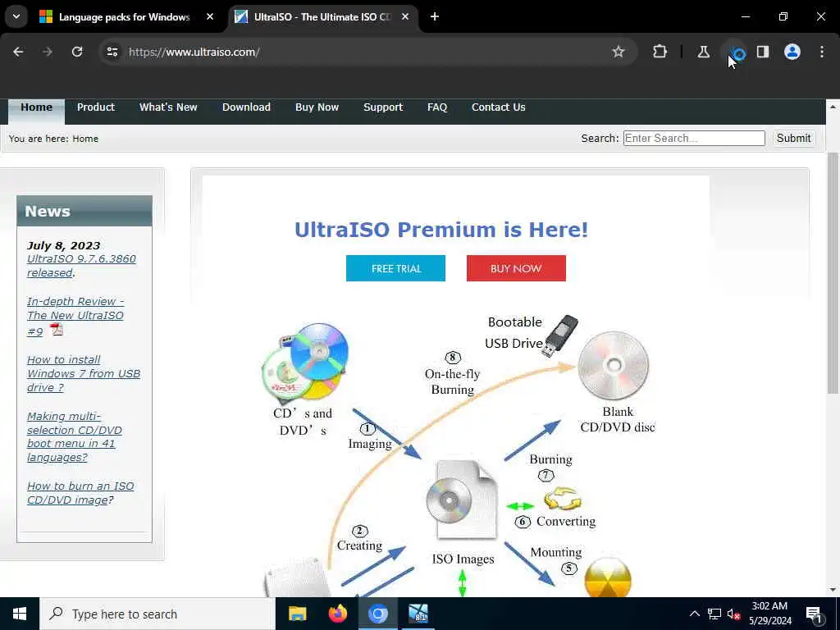Open the taskbar clock and date
This screenshot has height=630, width=840.
pos(769,614)
